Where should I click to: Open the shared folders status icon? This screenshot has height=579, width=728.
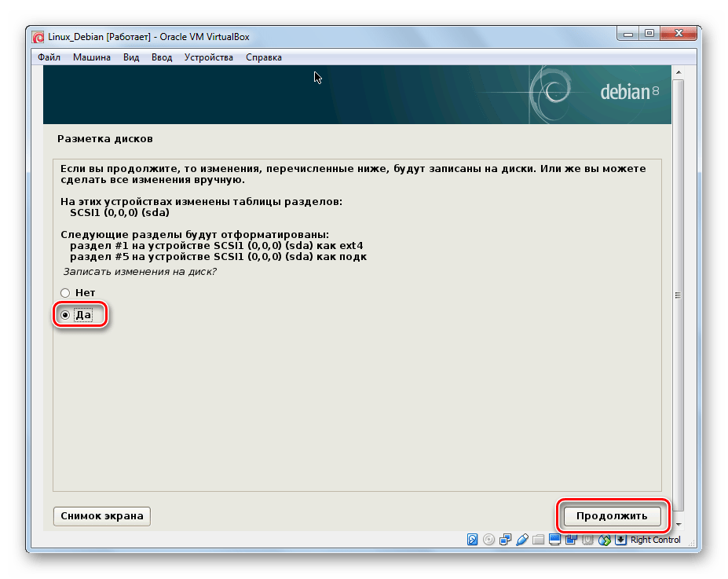coord(538,540)
